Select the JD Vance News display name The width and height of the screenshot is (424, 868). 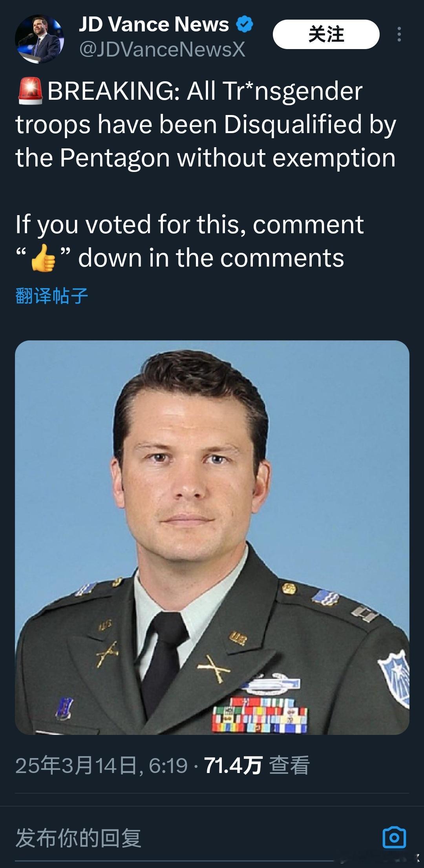point(154,24)
